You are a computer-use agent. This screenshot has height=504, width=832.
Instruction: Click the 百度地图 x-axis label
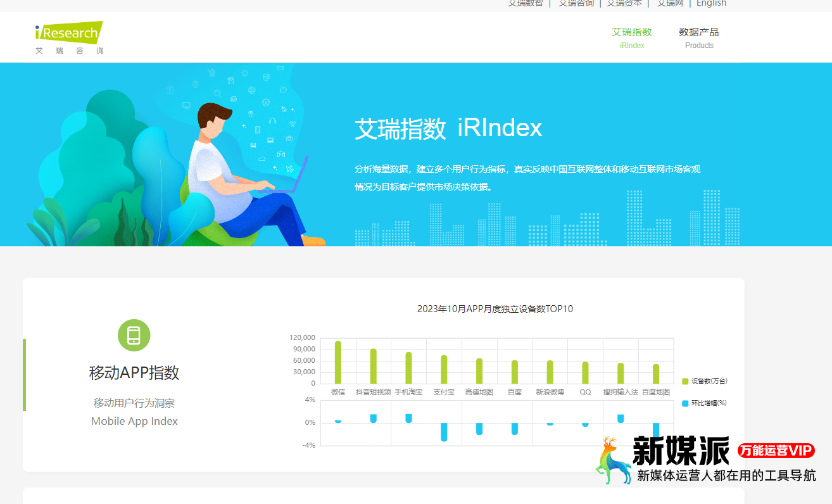[x=656, y=392]
